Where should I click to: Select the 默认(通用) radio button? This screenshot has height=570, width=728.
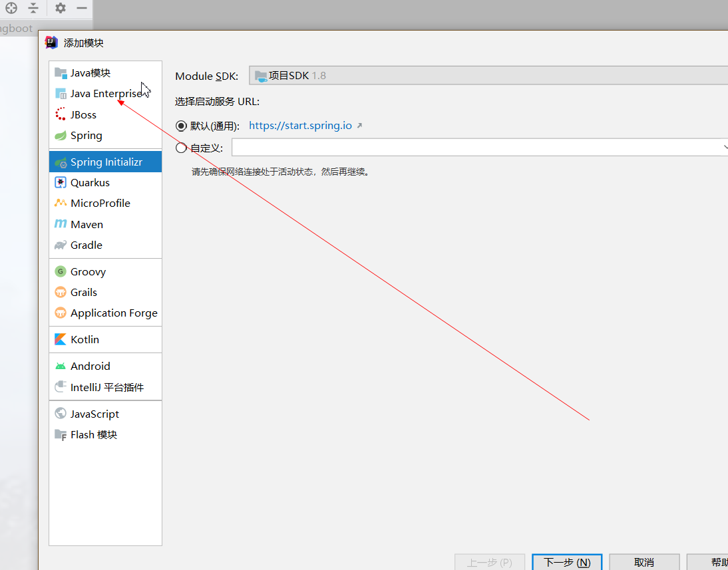point(181,126)
